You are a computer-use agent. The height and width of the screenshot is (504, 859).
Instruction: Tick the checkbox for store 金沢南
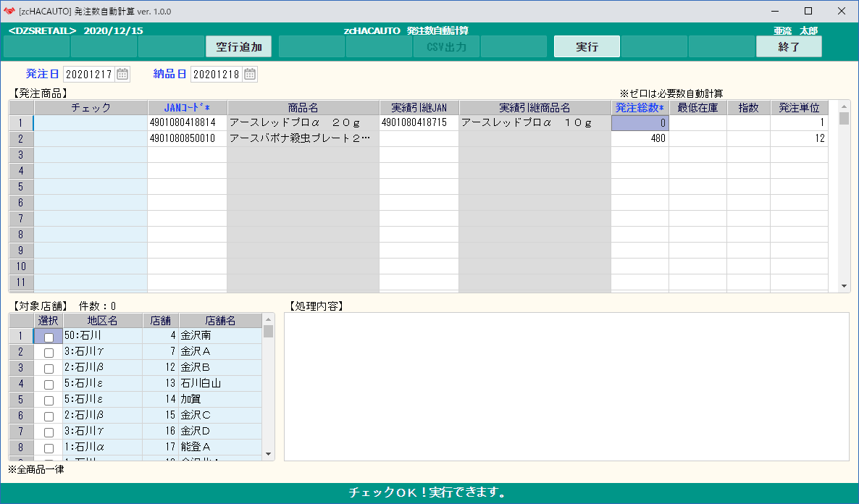[x=49, y=337]
